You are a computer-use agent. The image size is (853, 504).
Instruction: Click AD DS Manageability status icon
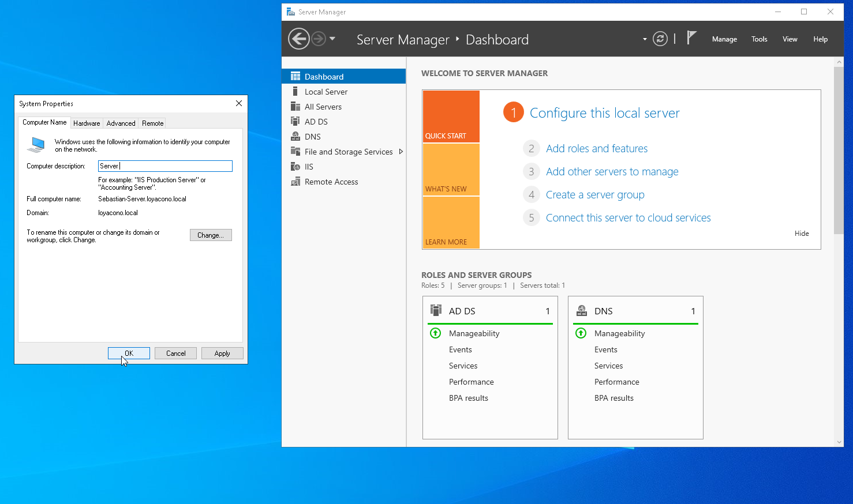click(436, 333)
